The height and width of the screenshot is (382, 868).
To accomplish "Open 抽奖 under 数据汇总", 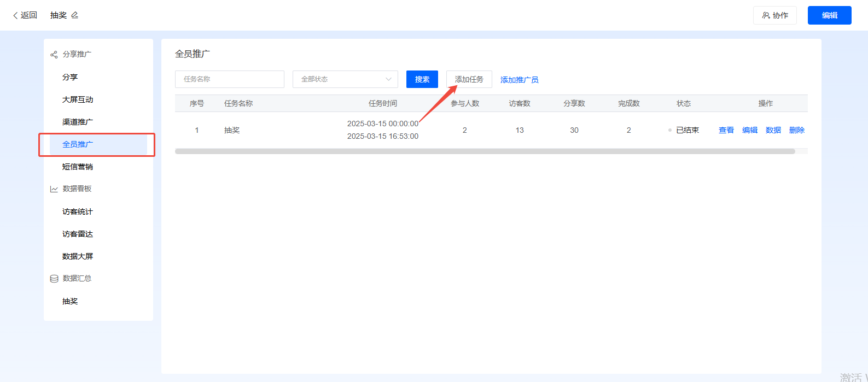I will click(70, 301).
